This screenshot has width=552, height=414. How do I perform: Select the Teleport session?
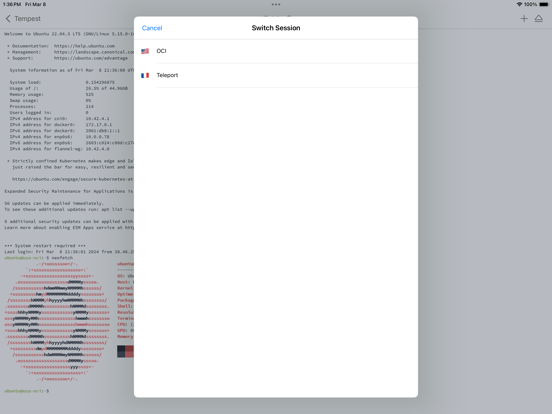276,75
